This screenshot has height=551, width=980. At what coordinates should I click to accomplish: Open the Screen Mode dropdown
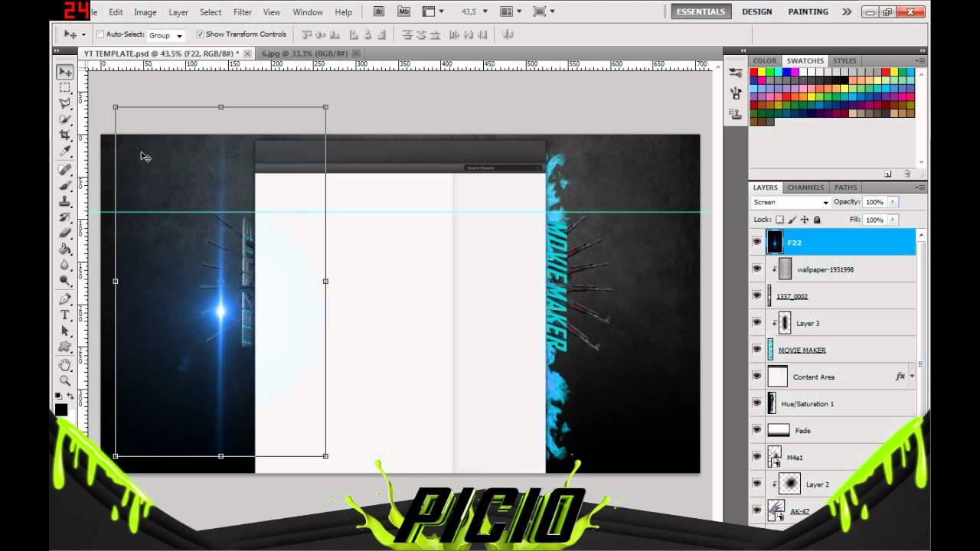[544, 11]
